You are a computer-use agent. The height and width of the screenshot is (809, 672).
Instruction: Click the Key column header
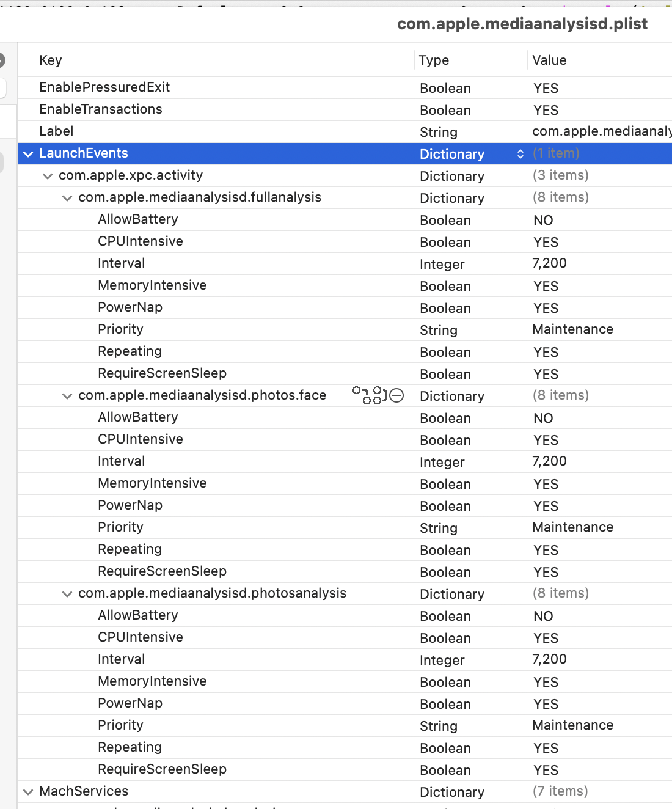pos(51,60)
